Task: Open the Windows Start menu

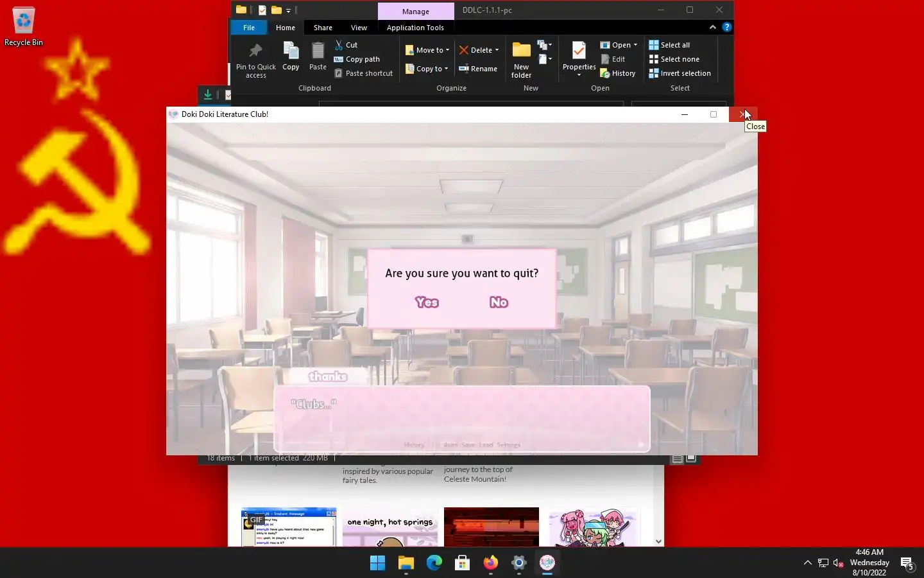Action: [377, 563]
